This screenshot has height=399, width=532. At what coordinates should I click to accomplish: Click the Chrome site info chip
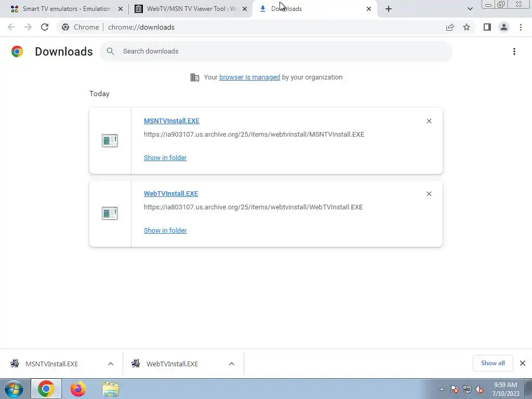[x=81, y=27]
